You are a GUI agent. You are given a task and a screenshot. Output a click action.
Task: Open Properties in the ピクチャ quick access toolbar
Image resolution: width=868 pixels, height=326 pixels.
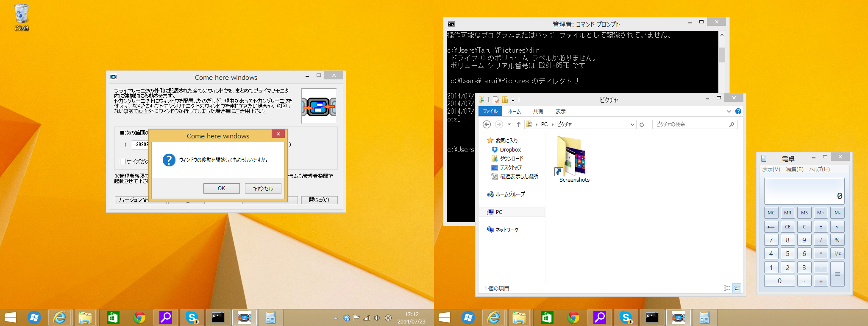point(495,100)
